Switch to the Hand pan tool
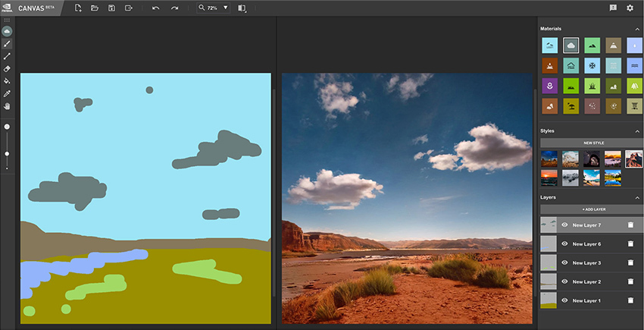Screen dimensions: 644x330 (x=7, y=105)
